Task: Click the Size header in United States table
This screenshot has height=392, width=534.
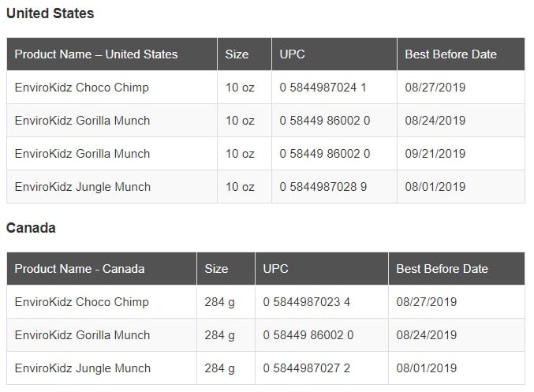Action: (237, 54)
